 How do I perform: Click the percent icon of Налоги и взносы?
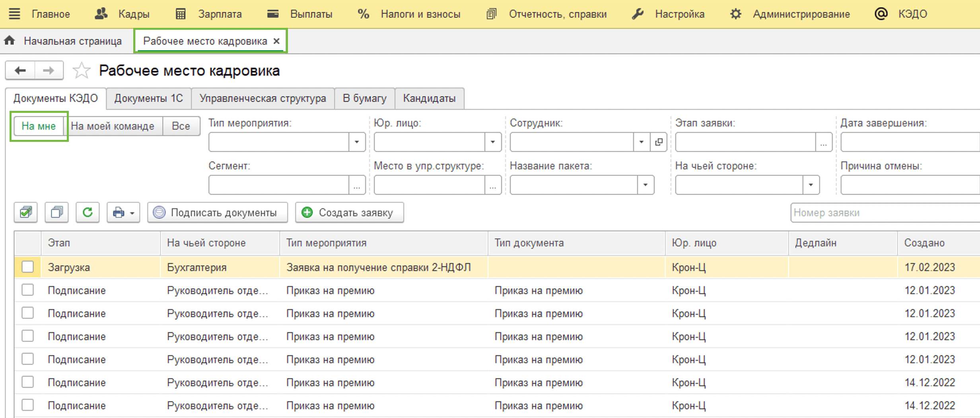pos(363,14)
